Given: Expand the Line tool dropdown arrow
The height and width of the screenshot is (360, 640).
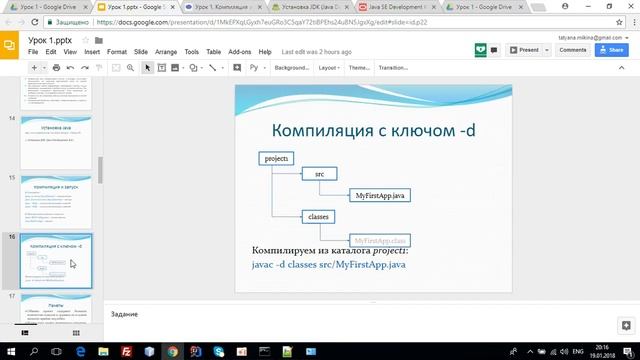Looking at the screenshot, I should pyautogui.click(x=222, y=68).
